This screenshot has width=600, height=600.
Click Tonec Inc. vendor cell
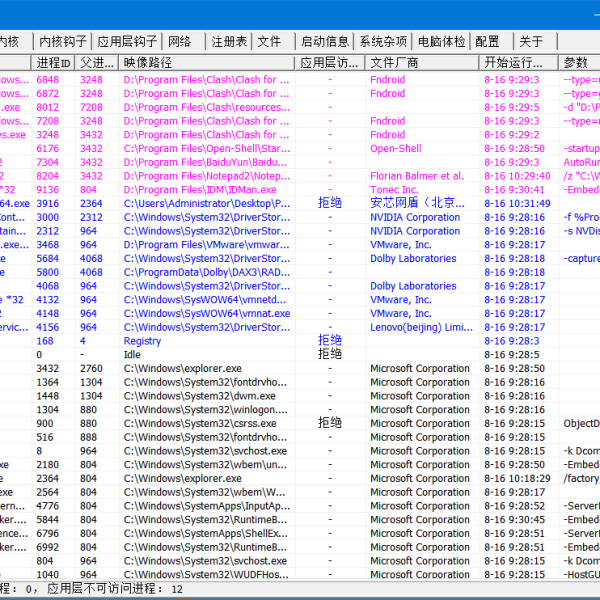pos(394,190)
